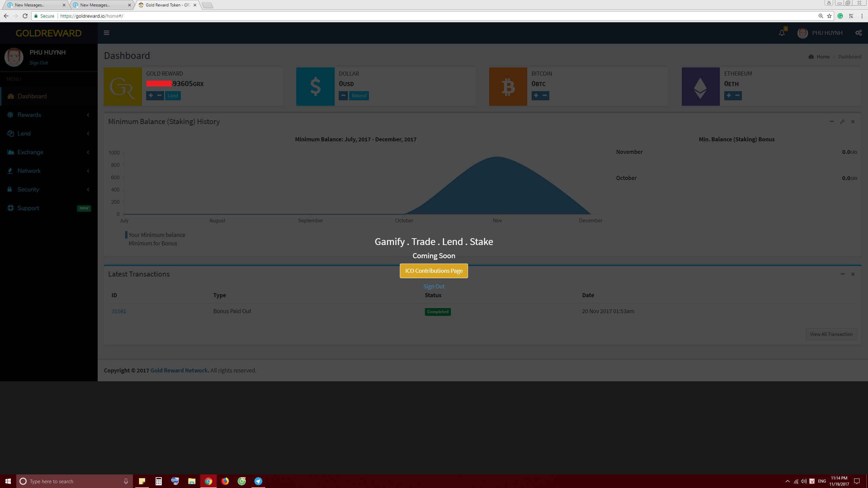Click the minimize icon on Staking History panel
This screenshot has height=488, width=868.
(x=832, y=122)
